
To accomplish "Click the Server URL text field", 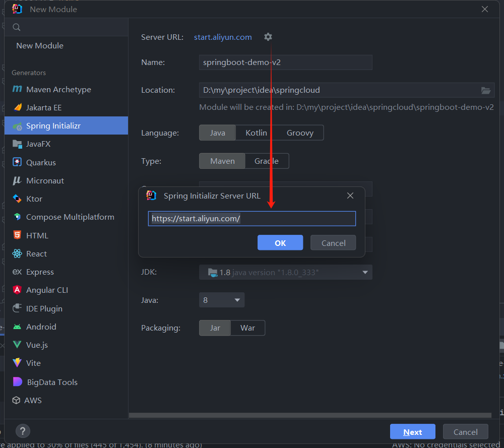I will [251, 219].
